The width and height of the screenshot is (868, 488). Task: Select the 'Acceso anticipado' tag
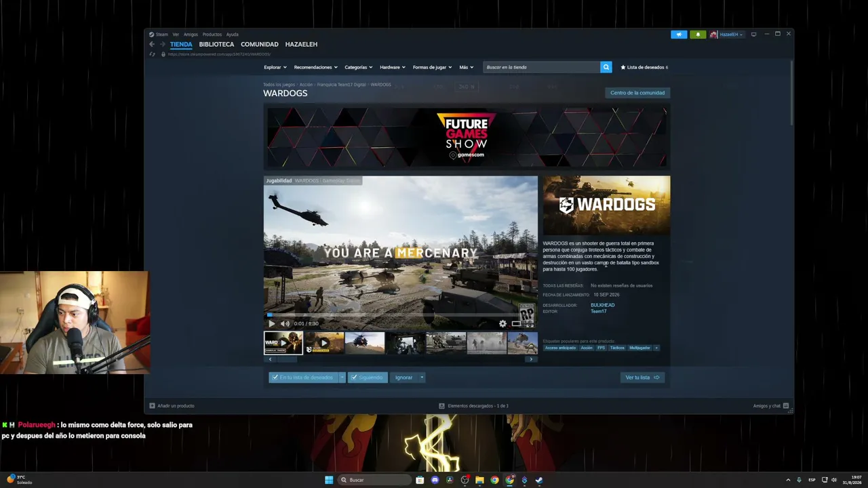tap(559, 348)
